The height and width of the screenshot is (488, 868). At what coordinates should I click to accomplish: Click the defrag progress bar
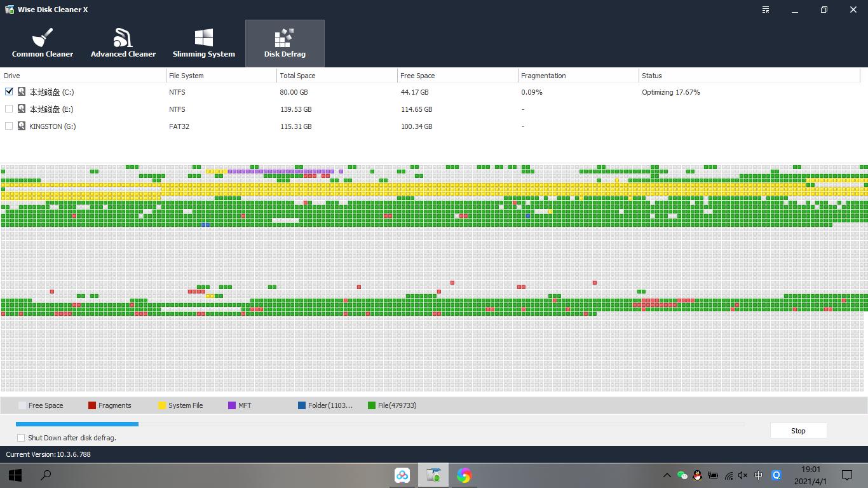click(x=381, y=424)
